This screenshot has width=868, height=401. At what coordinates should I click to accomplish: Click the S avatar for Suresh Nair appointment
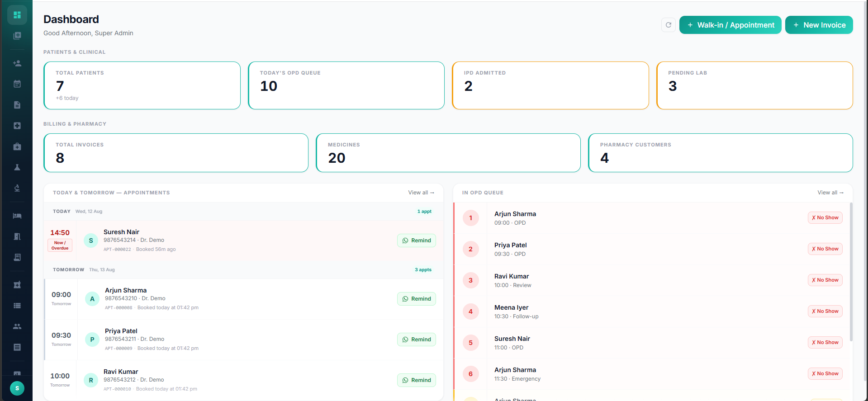[x=91, y=241]
